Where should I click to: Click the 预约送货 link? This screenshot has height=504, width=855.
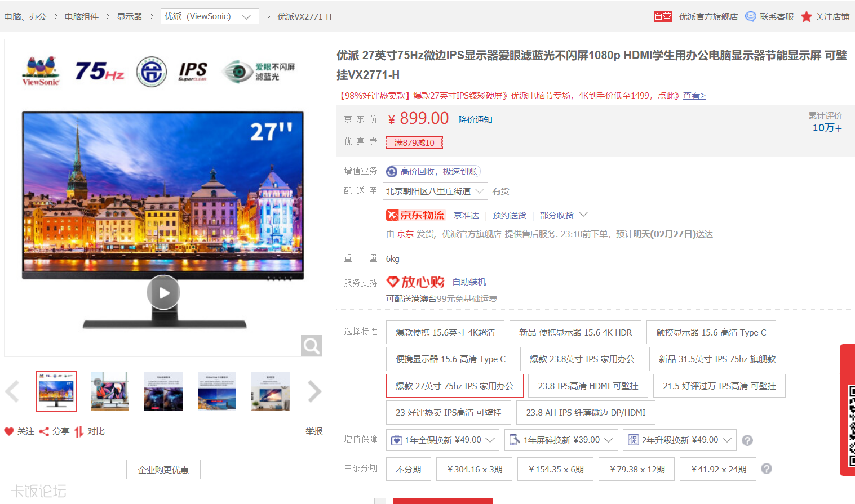(x=509, y=215)
